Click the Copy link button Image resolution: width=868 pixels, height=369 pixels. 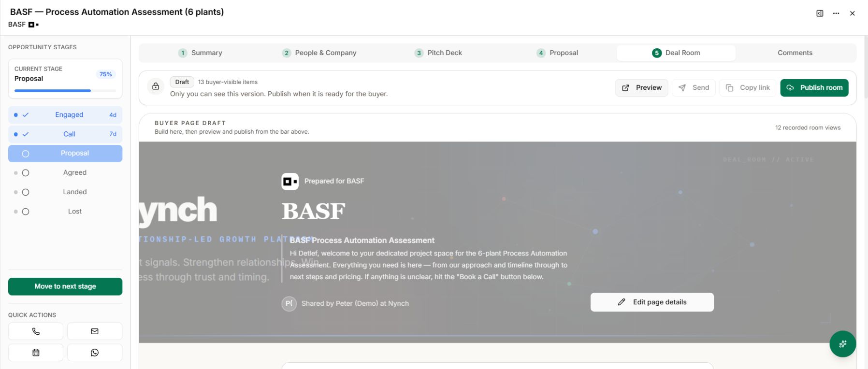point(748,88)
